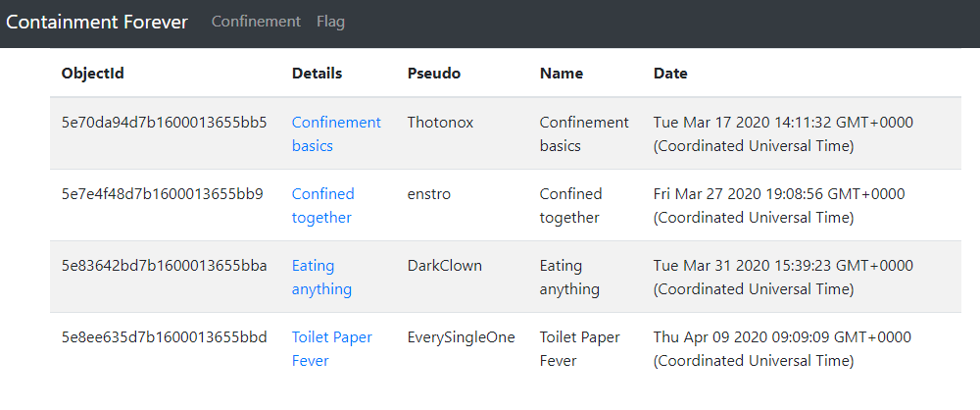
Task: Click the Details column header
Action: 317,74
